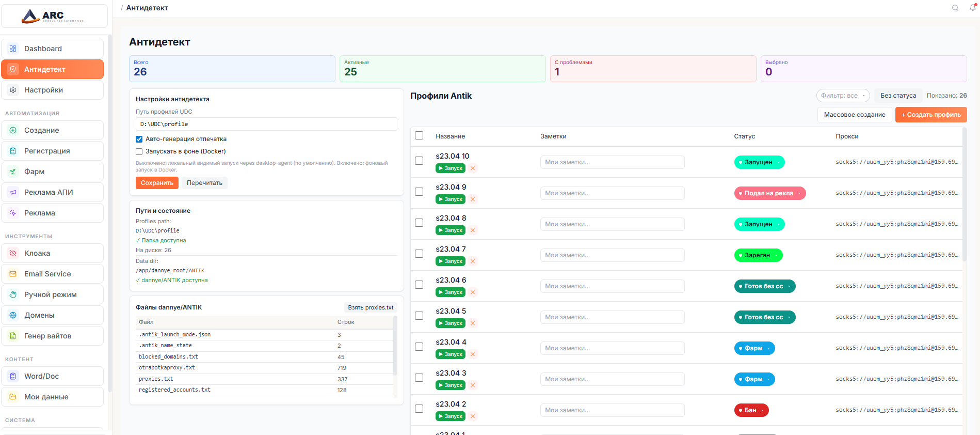Disable Авто-генерация отпечатка checkbox
980x435 pixels.
tap(139, 139)
